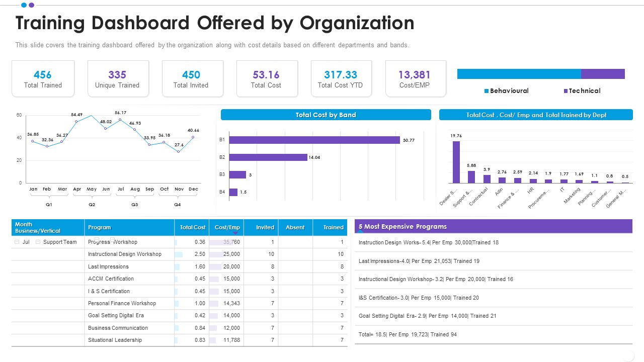The image size is (644, 362).
Task: Select the blue Behavioural portion of the bar
Action: pos(519,74)
